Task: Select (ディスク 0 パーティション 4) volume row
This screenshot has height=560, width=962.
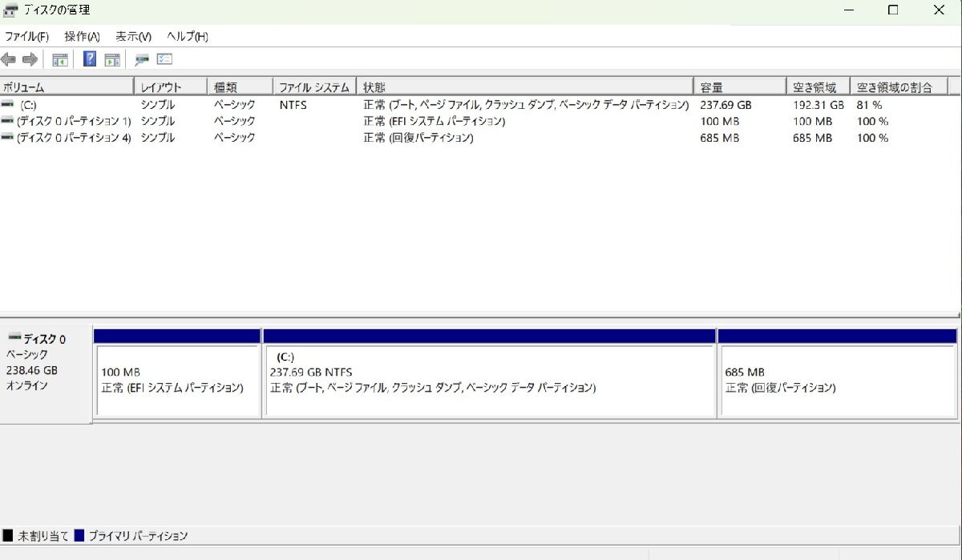Action: tap(74, 138)
